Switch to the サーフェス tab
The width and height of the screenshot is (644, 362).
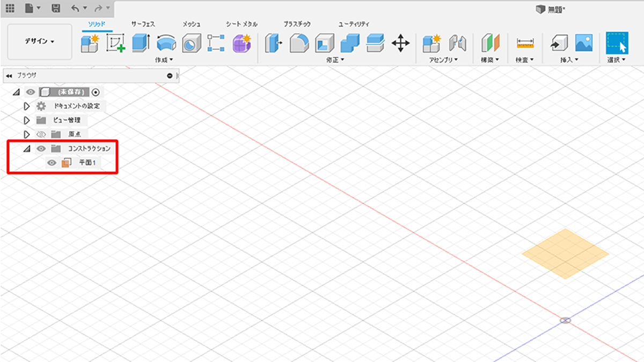click(x=143, y=24)
